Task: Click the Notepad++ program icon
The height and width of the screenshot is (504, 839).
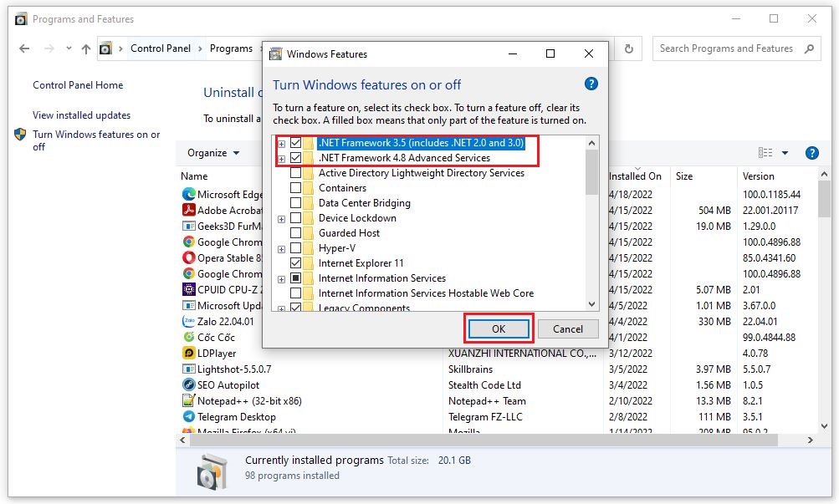Action: (187, 400)
